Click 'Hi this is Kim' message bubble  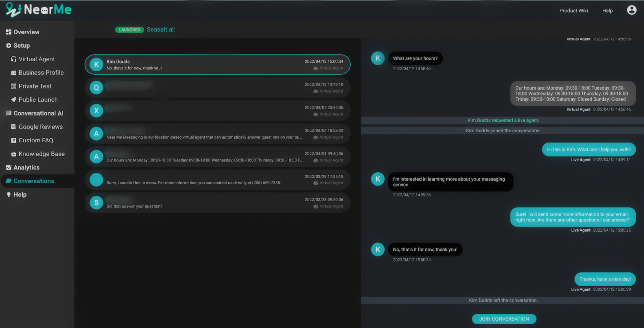[589, 149]
